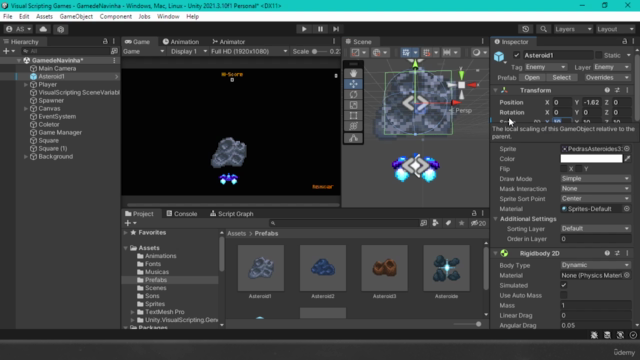Click the Pause button in the toolbar
The image size is (640, 360).
(x=320, y=29)
